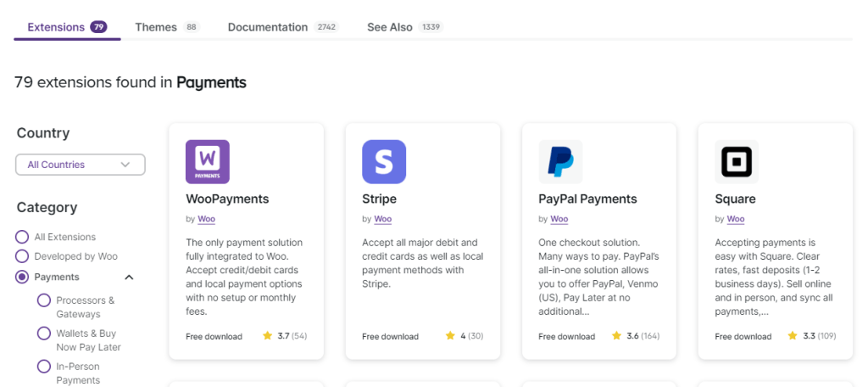Open the Woo author link under Stripe

[x=383, y=219]
